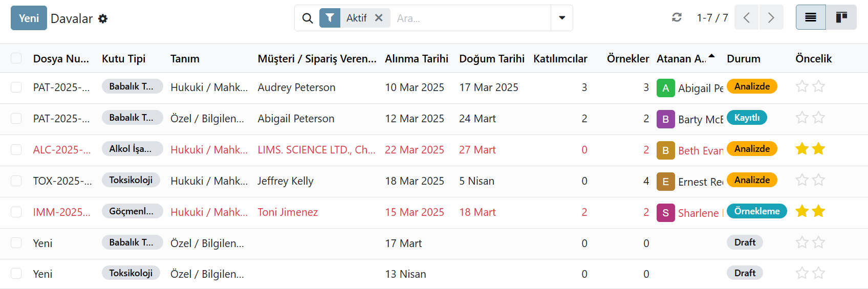Sort by Alınma Tarihi column header
Screen dimensions: 868x289
click(417, 58)
